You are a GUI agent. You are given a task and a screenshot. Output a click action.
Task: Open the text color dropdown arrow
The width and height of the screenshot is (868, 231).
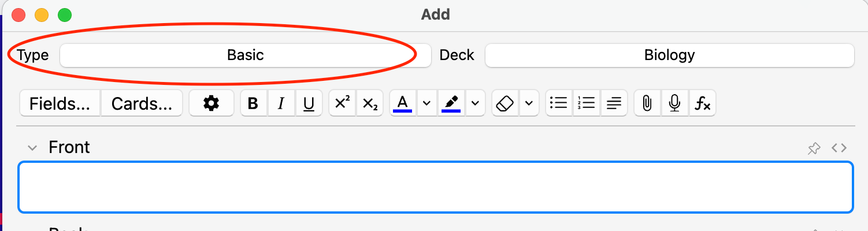426,103
